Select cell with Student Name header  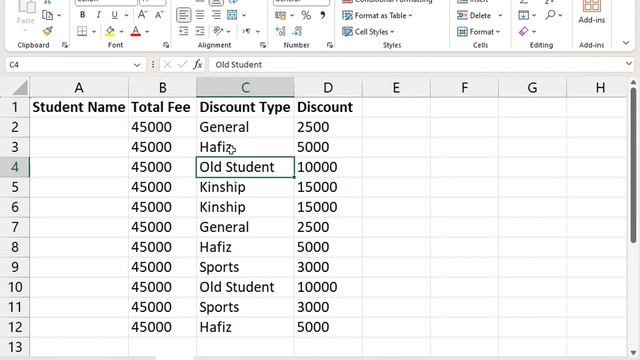(x=79, y=107)
